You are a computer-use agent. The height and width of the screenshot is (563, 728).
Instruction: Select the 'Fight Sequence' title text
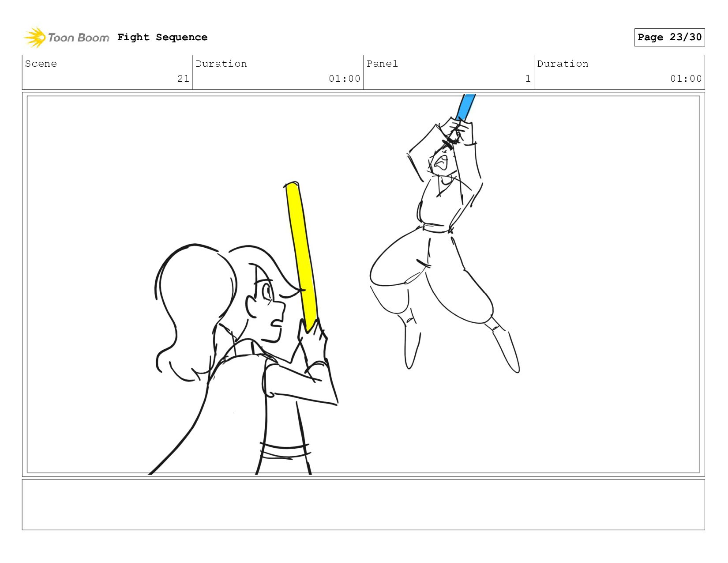pyautogui.click(x=162, y=37)
